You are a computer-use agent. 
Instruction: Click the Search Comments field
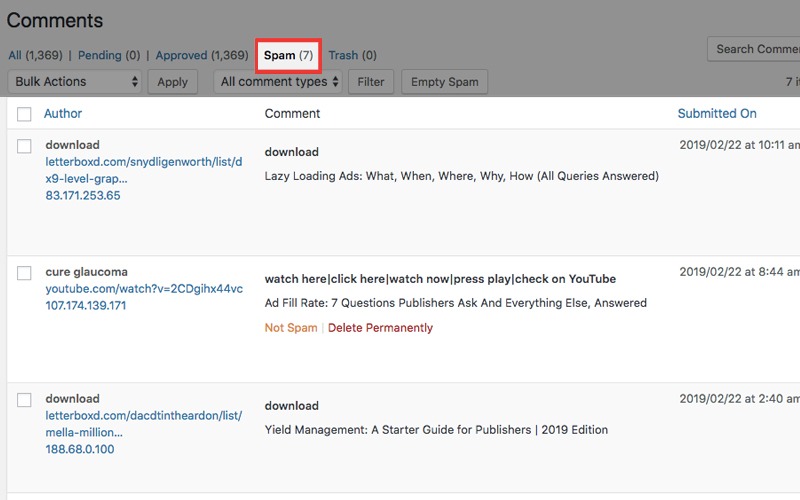point(755,49)
